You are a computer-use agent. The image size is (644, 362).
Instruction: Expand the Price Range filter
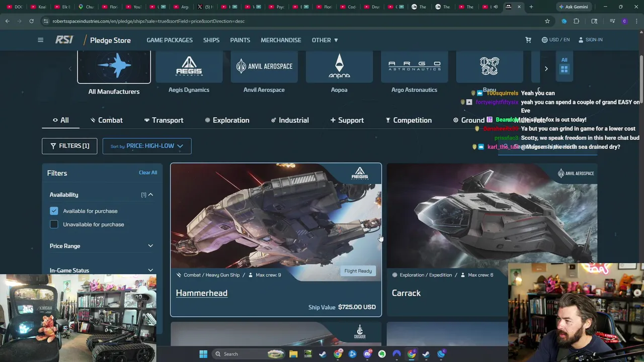click(101, 246)
